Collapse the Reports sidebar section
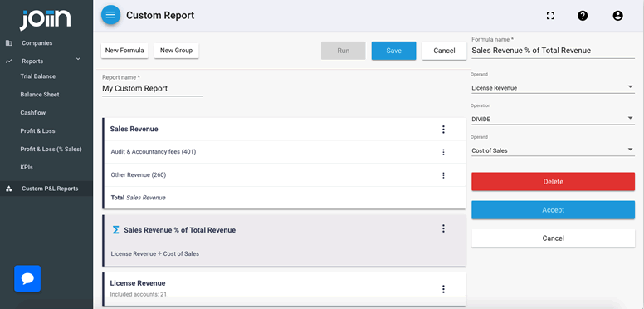644x309 pixels. pyautogui.click(x=78, y=60)
